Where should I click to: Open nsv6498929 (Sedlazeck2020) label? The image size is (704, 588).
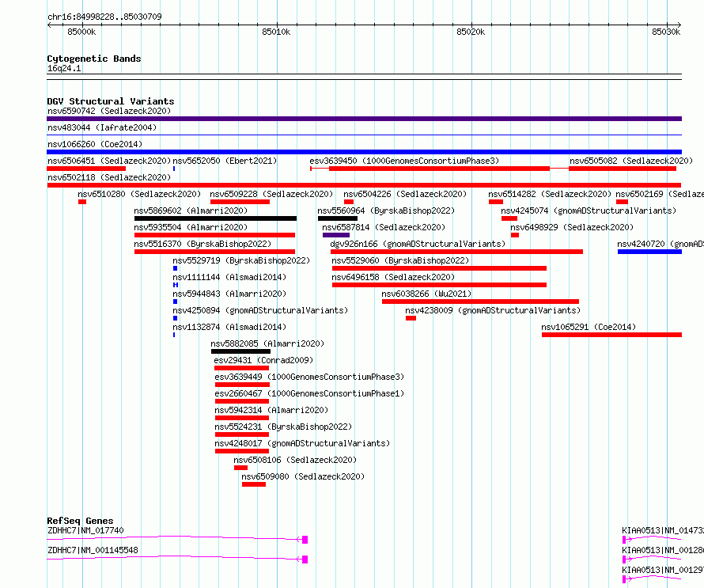[572, 227]
